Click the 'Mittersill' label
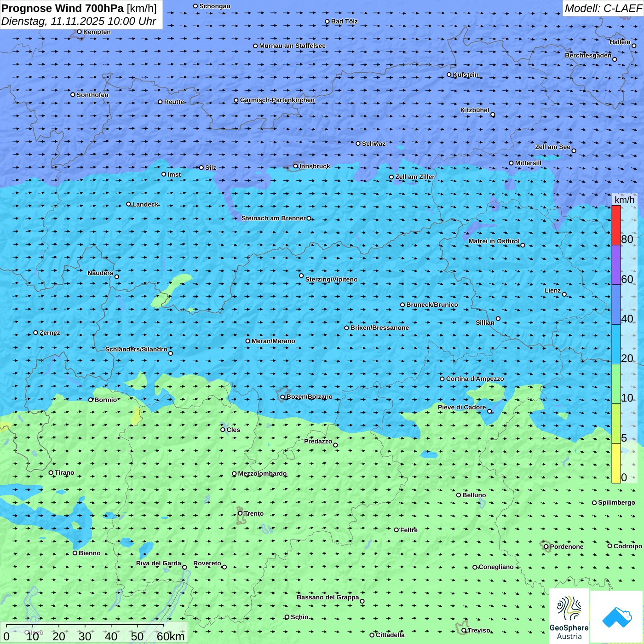Image resolution: width=644 pixels, height=644 pixels. pyautogui.click(x=528, y=163)
